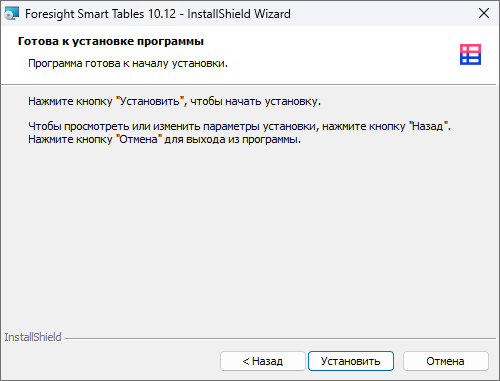
Task: Click the line mentioning "Установить" to begin install
Action: (174, 101)
